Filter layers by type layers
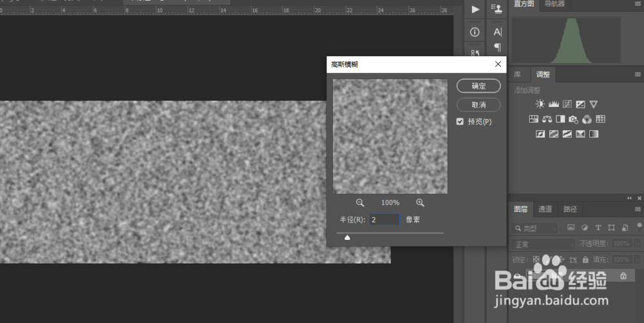 click(598, 228)
